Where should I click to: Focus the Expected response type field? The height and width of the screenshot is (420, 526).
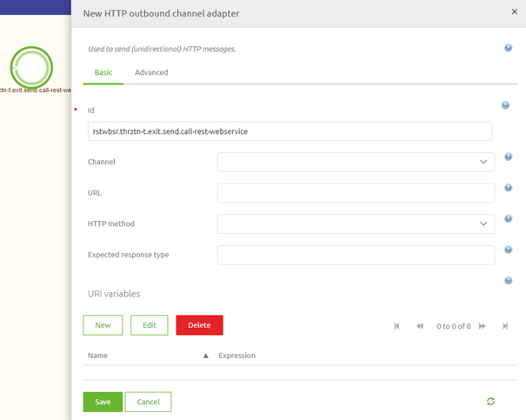[x=356, y=255]
